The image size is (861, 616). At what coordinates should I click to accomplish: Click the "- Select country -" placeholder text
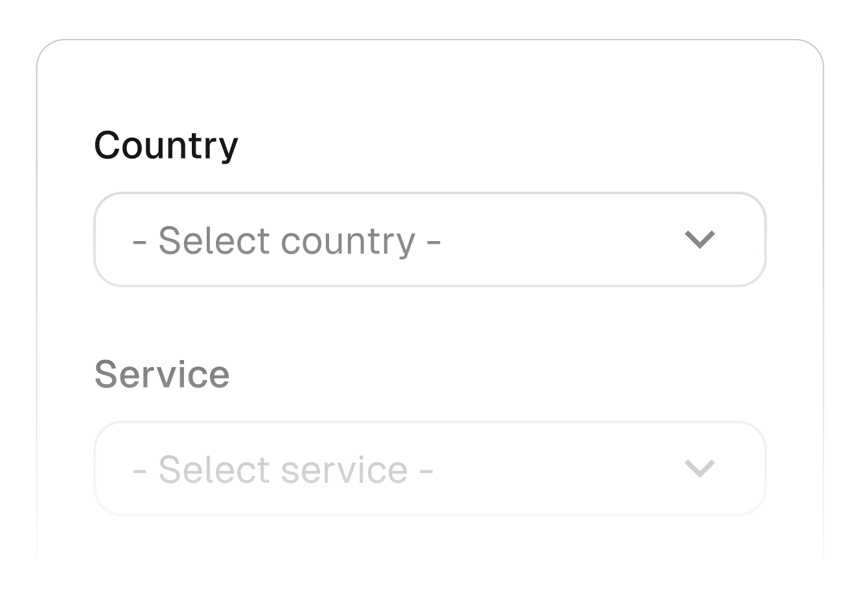point(287,240)
